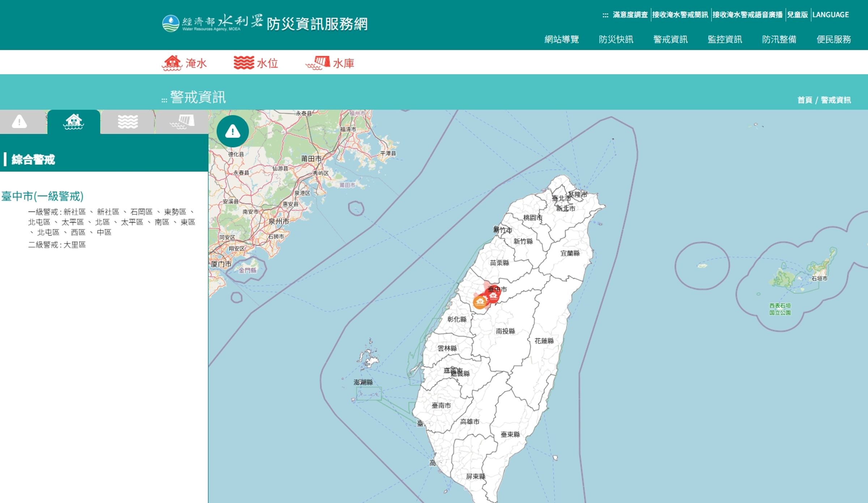Screen dimensions: 868x503
Task: Open the 臺中市(一級警戒) heading
Action: coord(42,196)
